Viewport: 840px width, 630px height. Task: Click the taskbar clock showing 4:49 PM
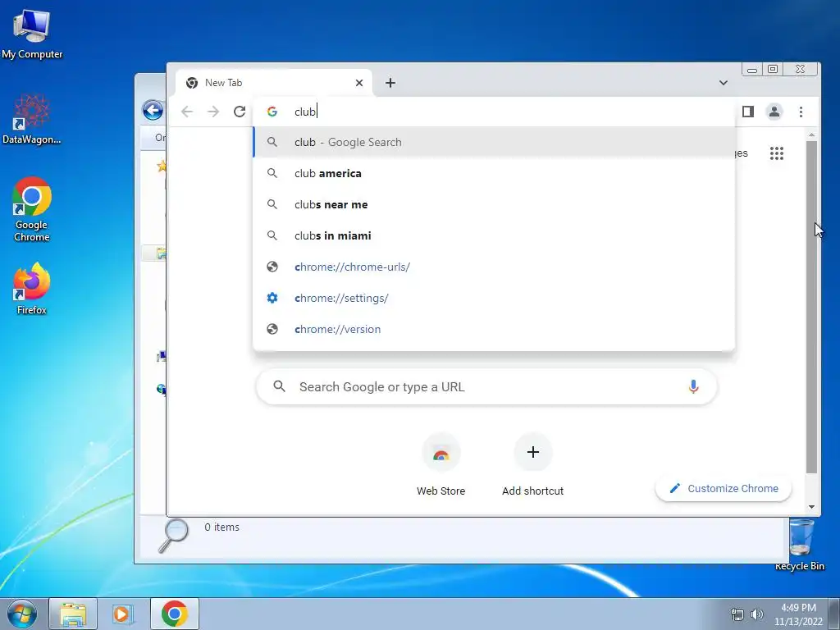click(798, 614)
